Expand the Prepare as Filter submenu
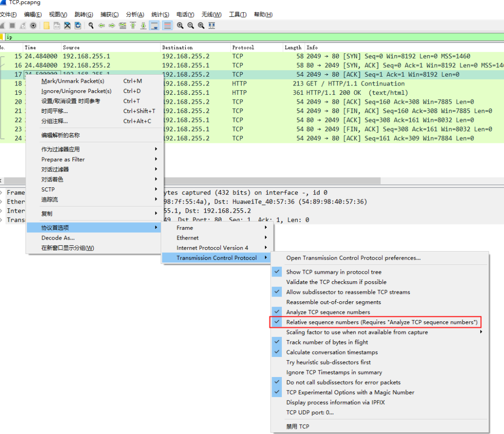The width and height of the screenshot is (504, 434). 94,159
